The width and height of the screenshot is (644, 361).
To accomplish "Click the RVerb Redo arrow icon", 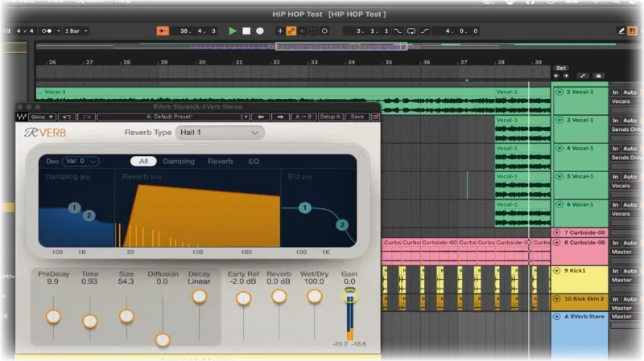I will pos(87,117).
